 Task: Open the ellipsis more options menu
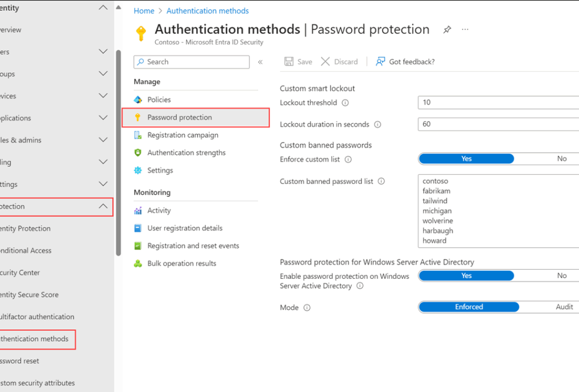(465, 29)
